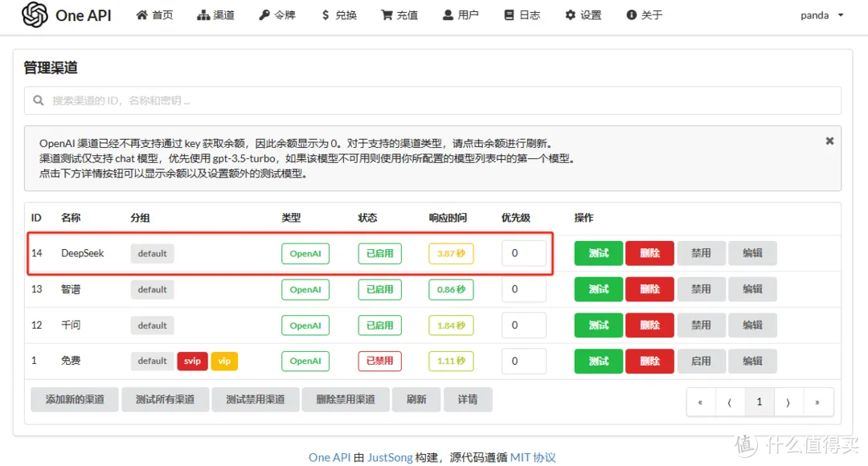This screenshot has width=868, height=466.
Task: Click the key icon next to 令牌
Action: point(266,14)
